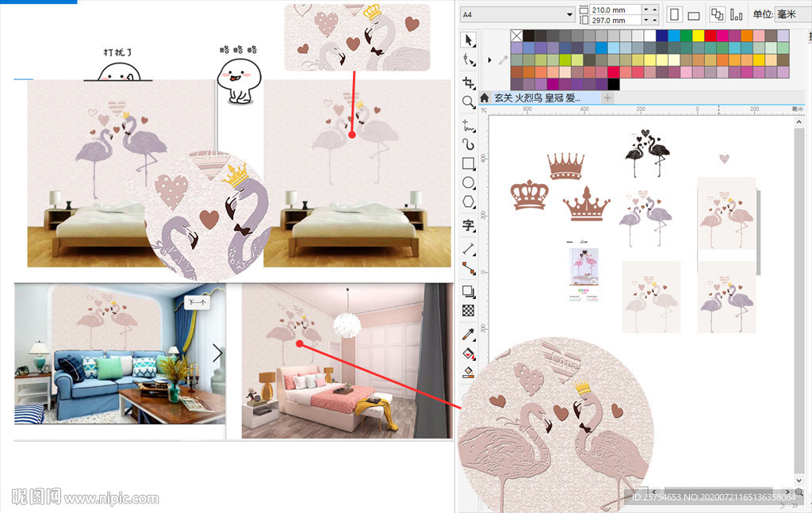812x513 pixels.
Task: Select the purple flamingo pair on canvas
Action: pos(645,219)
